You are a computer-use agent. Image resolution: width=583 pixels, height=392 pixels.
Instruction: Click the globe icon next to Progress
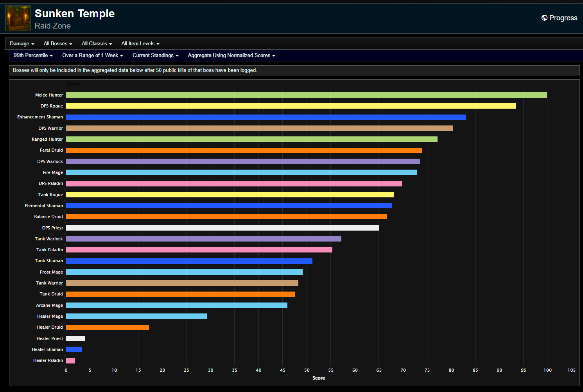pyautogui.click(x=544, y=18)
